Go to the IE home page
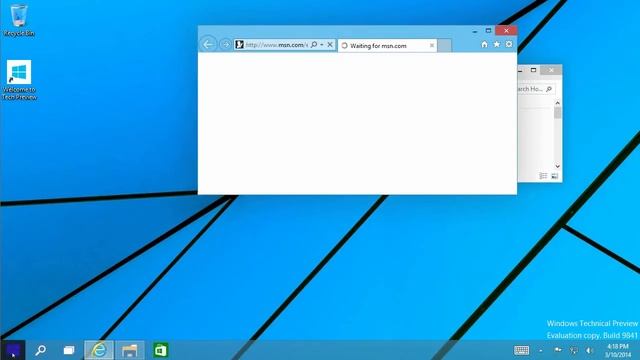 484,44
